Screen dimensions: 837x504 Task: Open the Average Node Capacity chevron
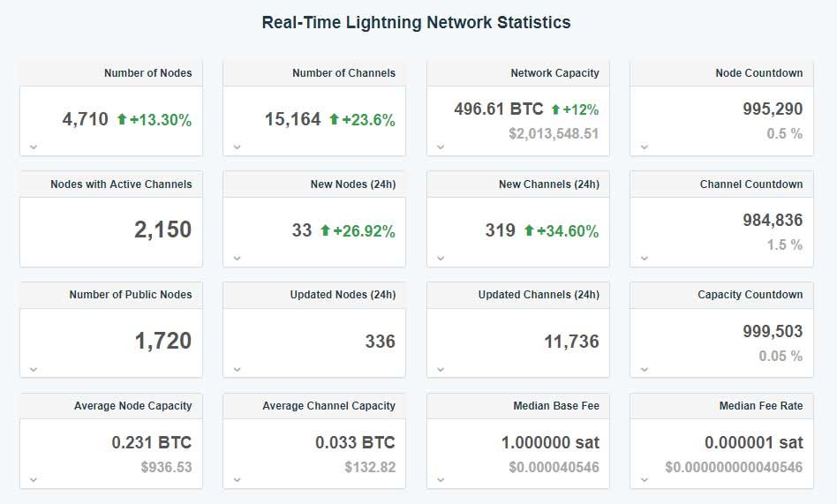click(34, 479)
